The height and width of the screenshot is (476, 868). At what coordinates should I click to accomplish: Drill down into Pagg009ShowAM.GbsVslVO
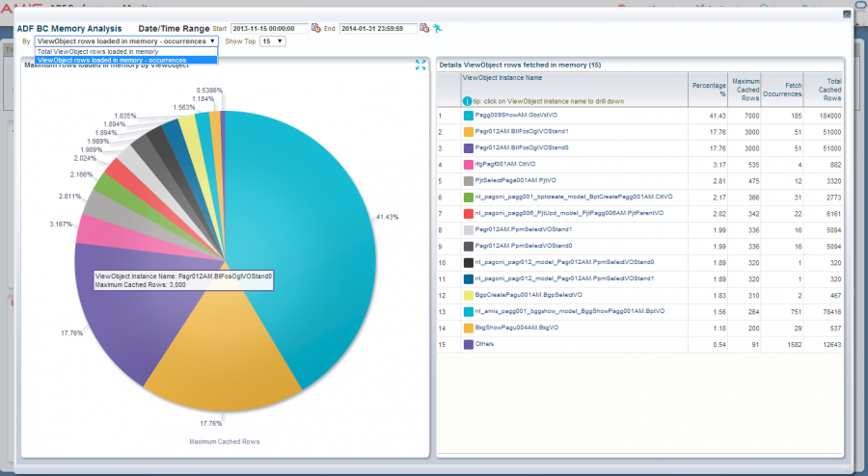pyautogui.click(x=515, y=115)
